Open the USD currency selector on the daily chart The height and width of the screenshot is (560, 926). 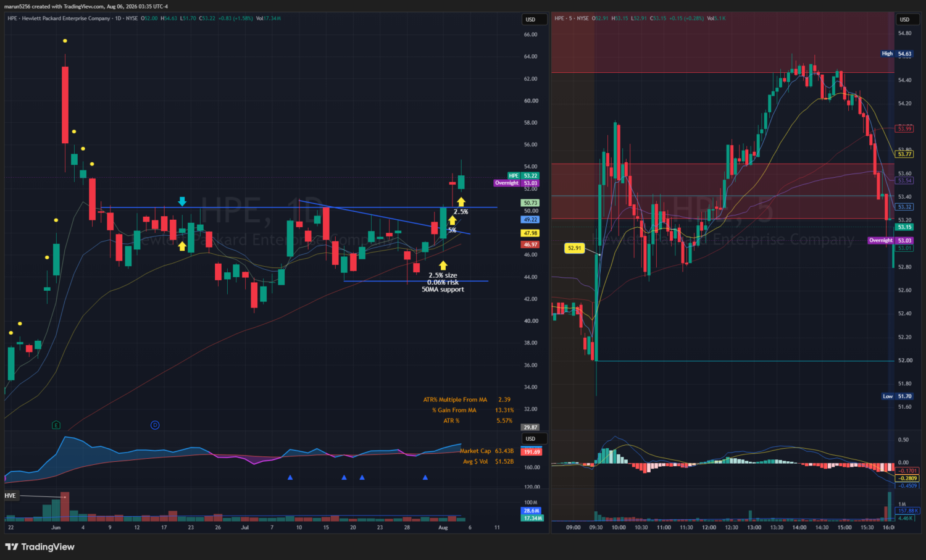(534, 19)
